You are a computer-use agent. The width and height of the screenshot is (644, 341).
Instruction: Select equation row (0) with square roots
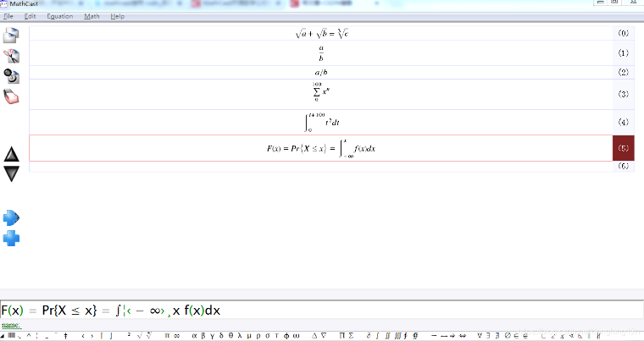[x=321, y=33]
